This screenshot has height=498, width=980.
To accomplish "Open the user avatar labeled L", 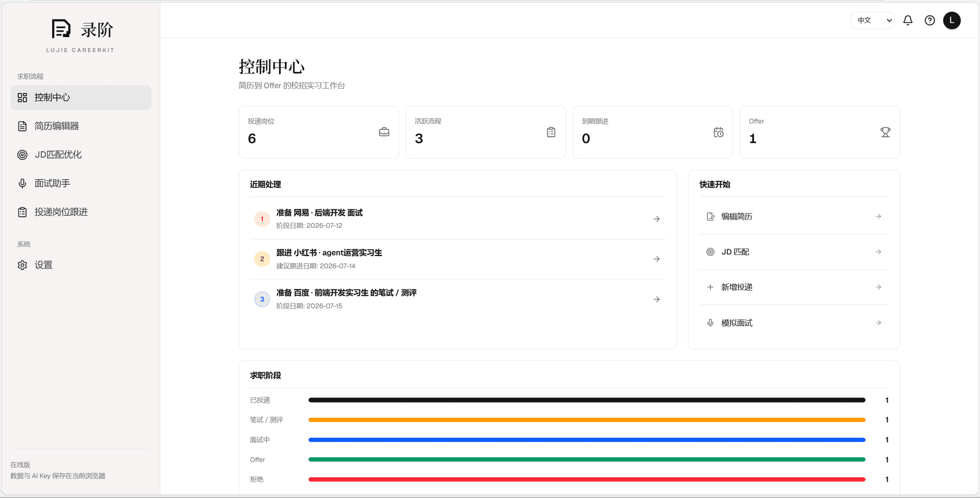I will [x=951, y=20].
